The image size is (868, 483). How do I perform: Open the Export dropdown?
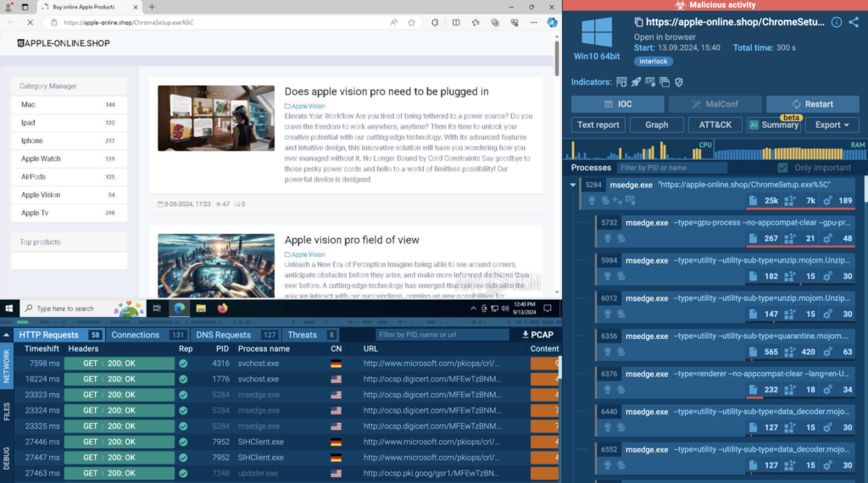click(832, 125)
